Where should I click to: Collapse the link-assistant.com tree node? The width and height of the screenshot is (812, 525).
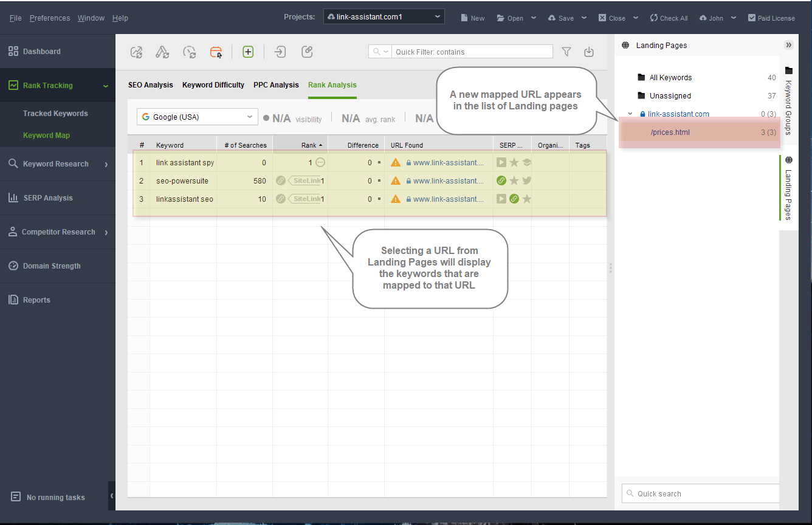pos(630,114)
